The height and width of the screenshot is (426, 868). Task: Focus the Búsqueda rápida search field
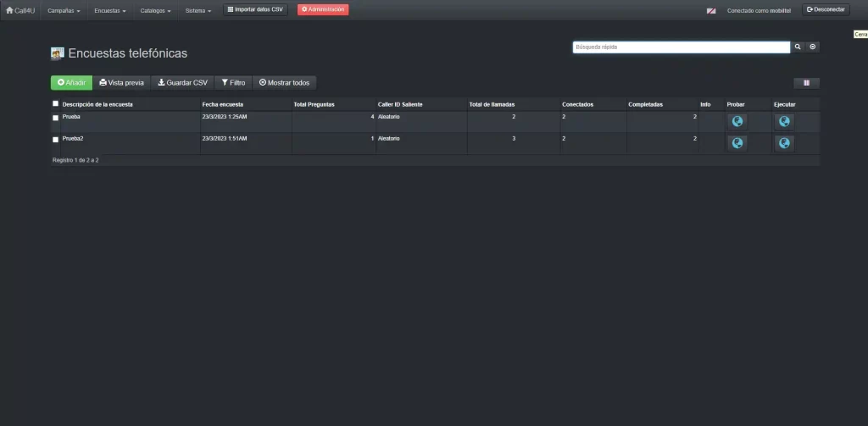[681, 47]
